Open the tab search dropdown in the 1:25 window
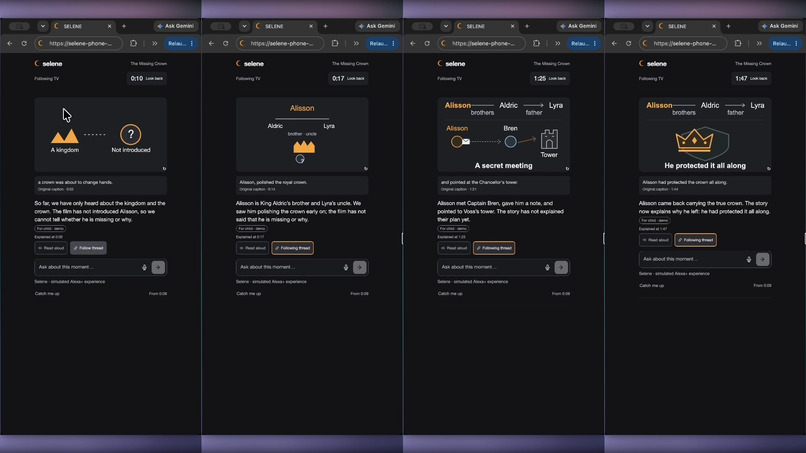Image resolution: width=806 pixels, height=453 pixels. (446, 26)
